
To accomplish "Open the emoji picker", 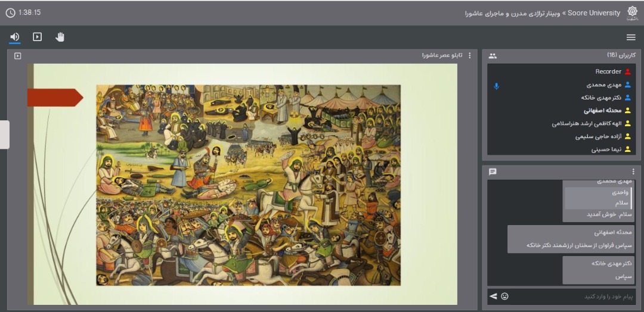I will coord(505,296).
